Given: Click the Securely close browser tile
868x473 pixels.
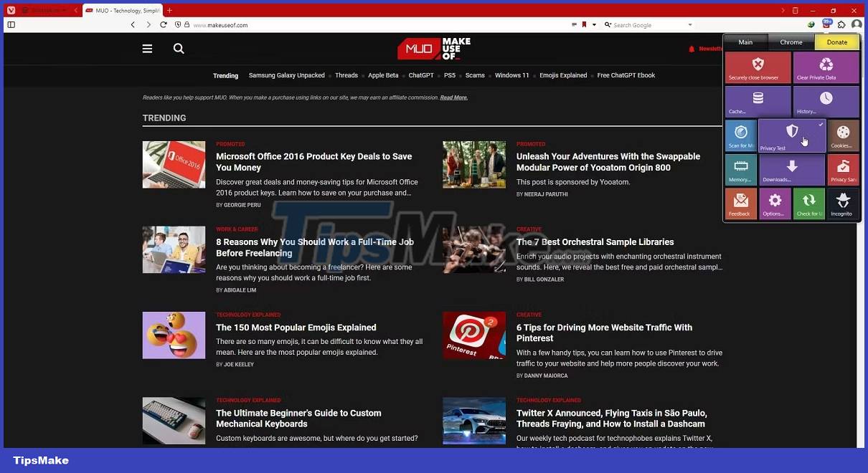Looking at the screenshot, I should pyautogui.click(x=758, y=67).
